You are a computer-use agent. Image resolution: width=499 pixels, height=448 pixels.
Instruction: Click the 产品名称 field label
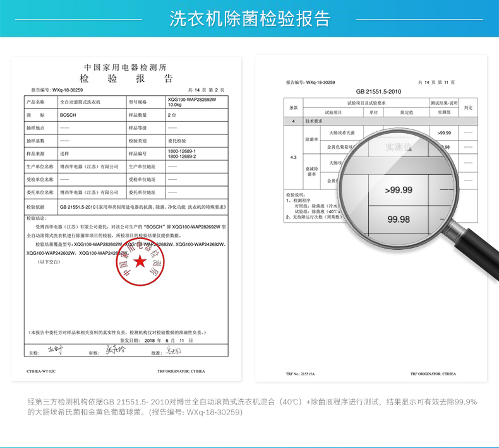click(x=35, y=102)
